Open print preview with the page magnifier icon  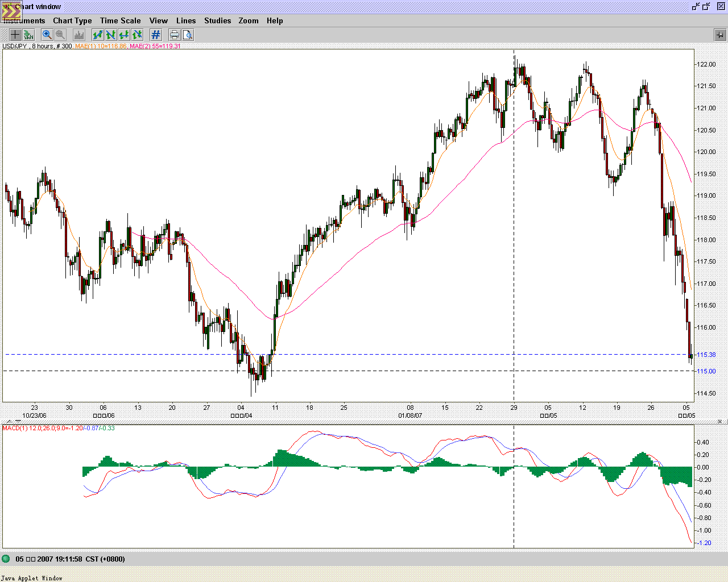(x=188, y=35)
